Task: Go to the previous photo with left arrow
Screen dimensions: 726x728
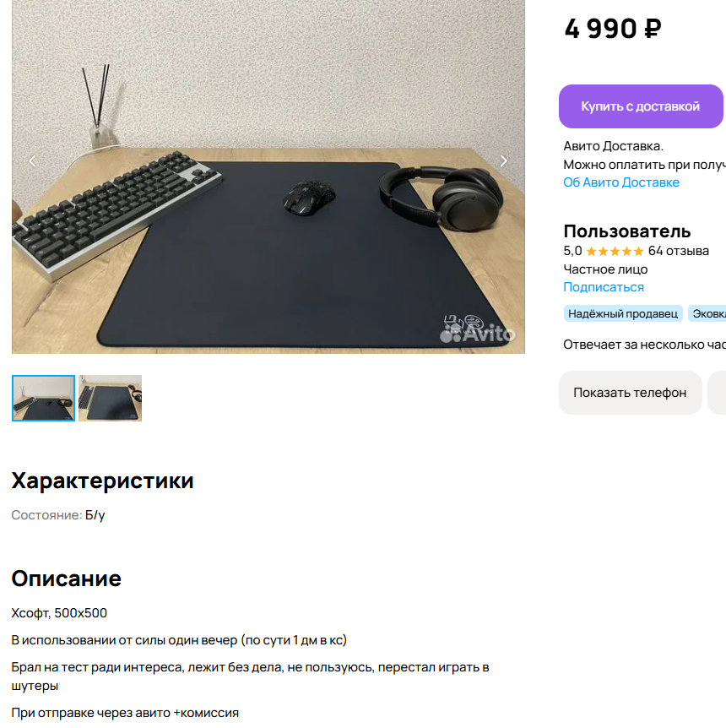Action: [32, 161]
